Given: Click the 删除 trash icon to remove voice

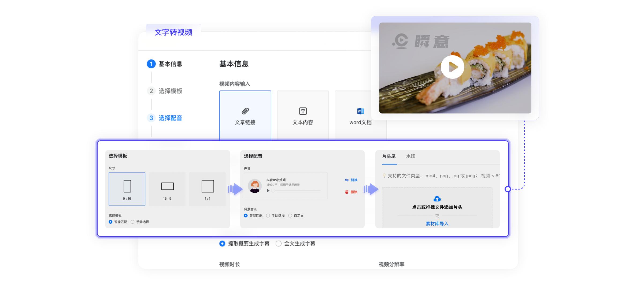Looking at the screenshot, I should click(346, 192).
